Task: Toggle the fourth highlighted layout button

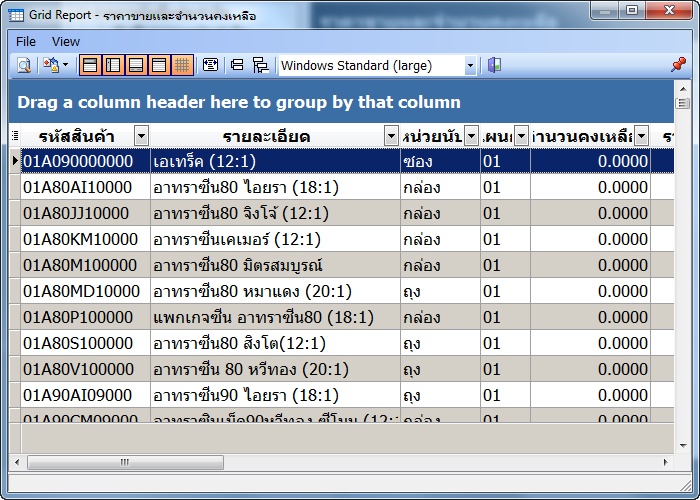Action: (159, 66)
